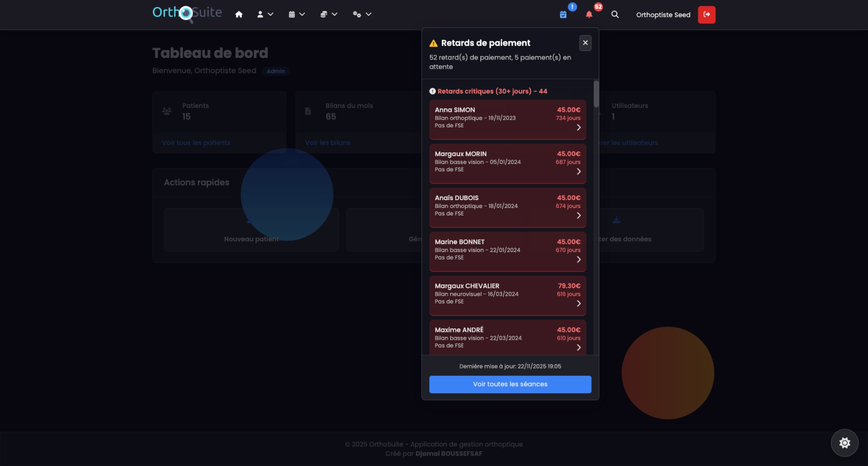Open the patients menu person icon
This screenshot has width=868, height=466.
pos(260,14)
